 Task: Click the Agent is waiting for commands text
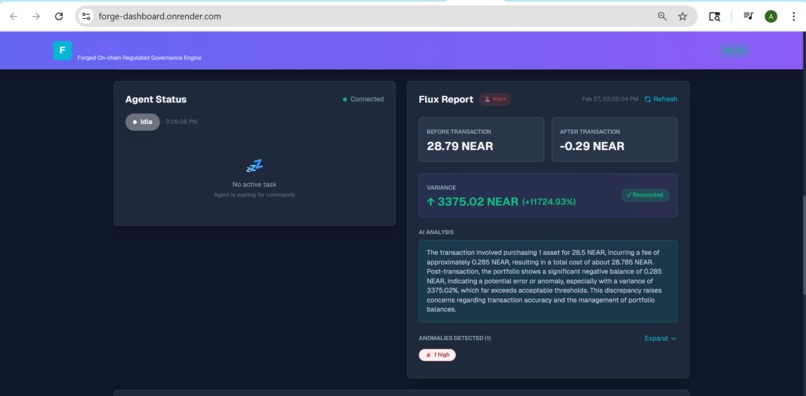tap(254, 195)
